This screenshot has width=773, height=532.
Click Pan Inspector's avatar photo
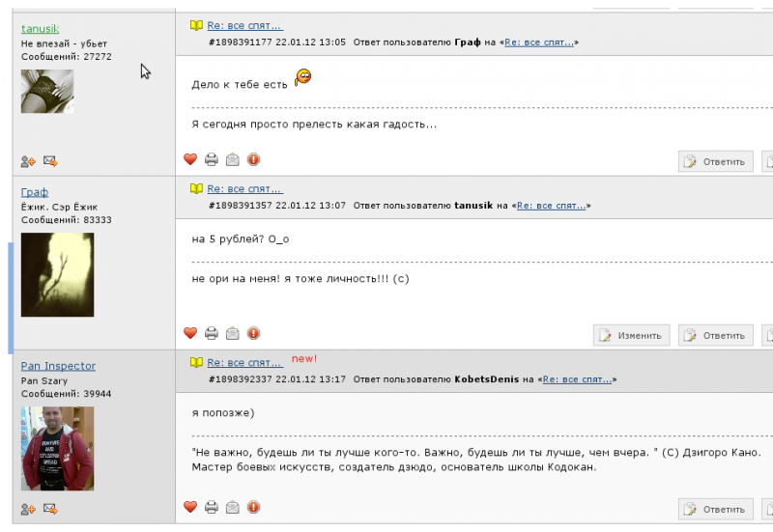(x=57, y=448)
